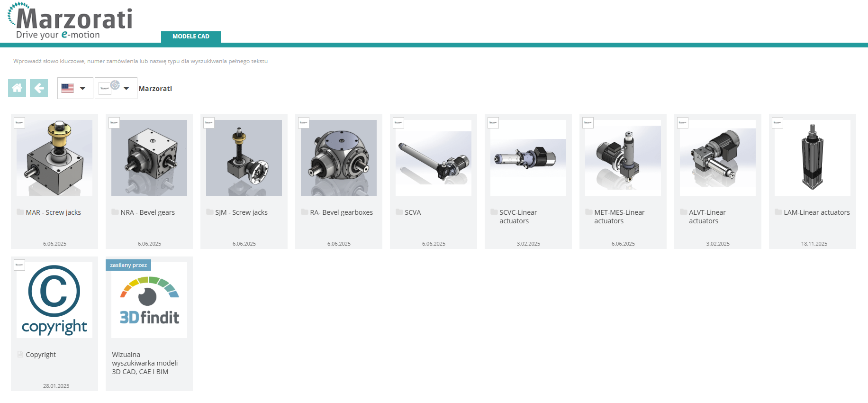The width and height of the screenshot is (868, 403).
Task: Open the SJM - Screw jacks thumbnail
Action: coord(244,158)
